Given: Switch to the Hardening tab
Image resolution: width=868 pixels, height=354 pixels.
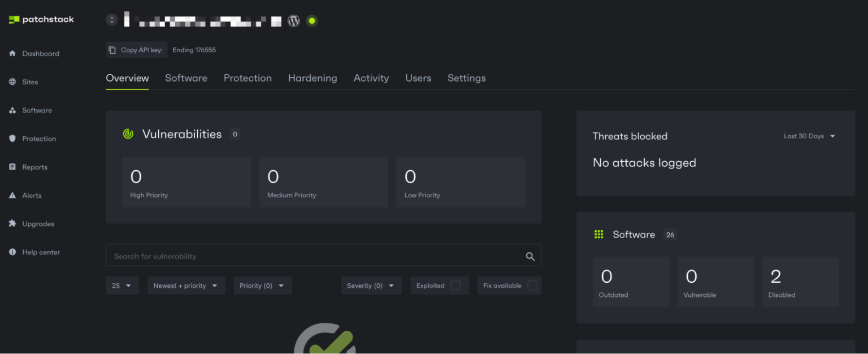Looking at the screenshot, I should pyautogui.click(x=313, y=78).
